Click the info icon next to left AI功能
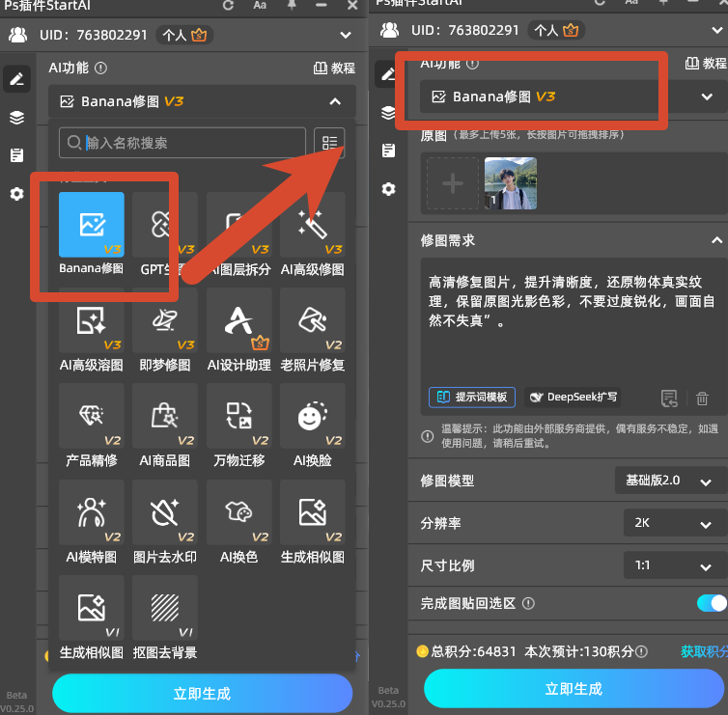This screenshot has height=715, width=728. coord(100,69)
